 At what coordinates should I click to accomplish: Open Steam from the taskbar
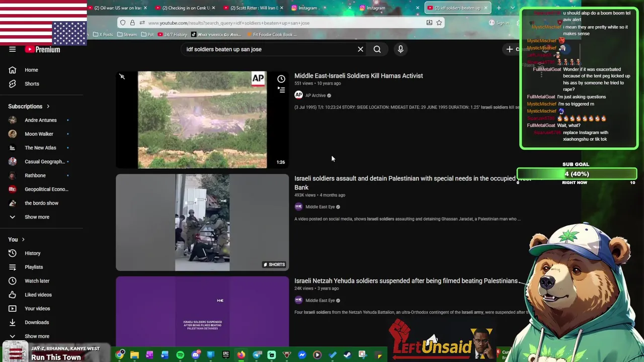(347, 355)
